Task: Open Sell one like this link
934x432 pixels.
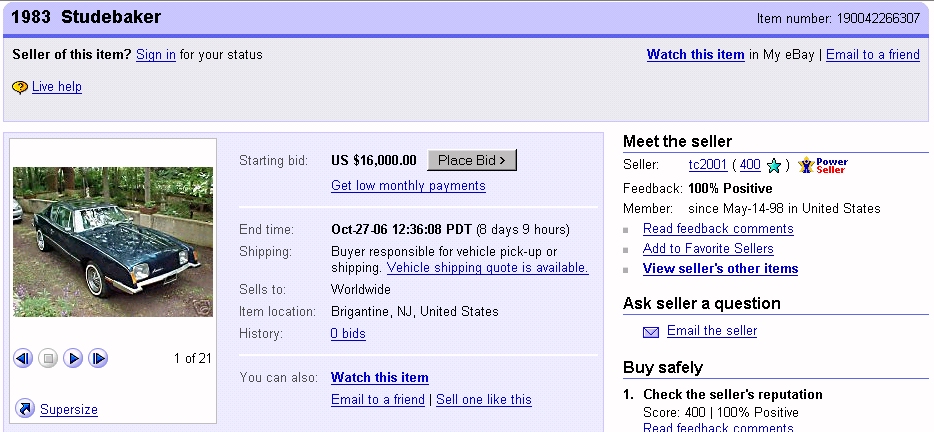Action: (484, 400)
